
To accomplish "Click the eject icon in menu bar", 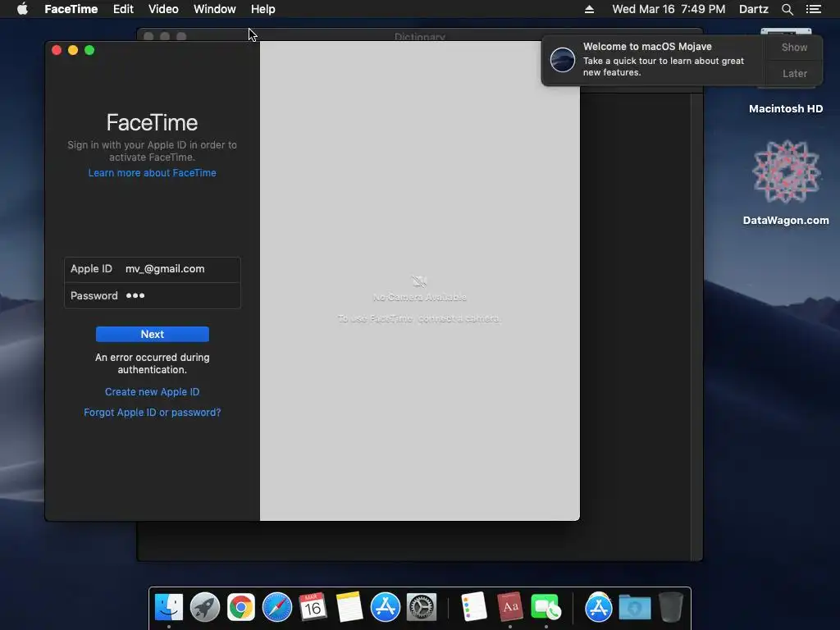I will click(x=589, y=9).
